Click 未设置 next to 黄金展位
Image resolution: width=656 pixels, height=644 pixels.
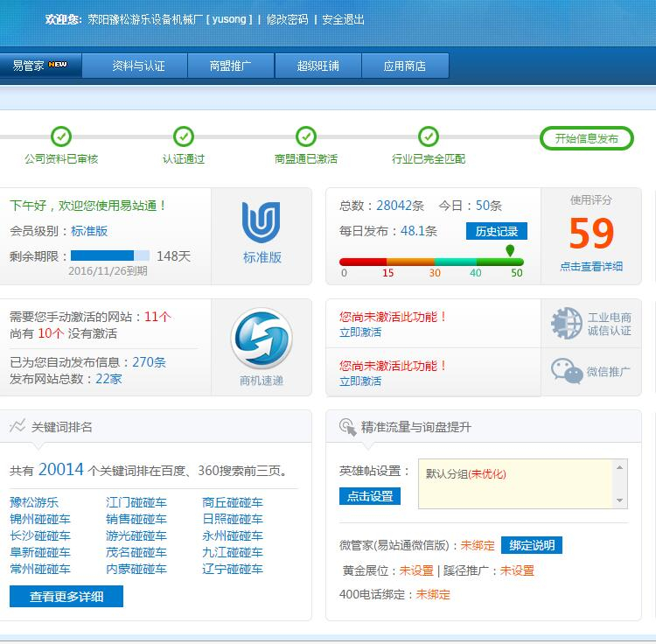[416, 570]
